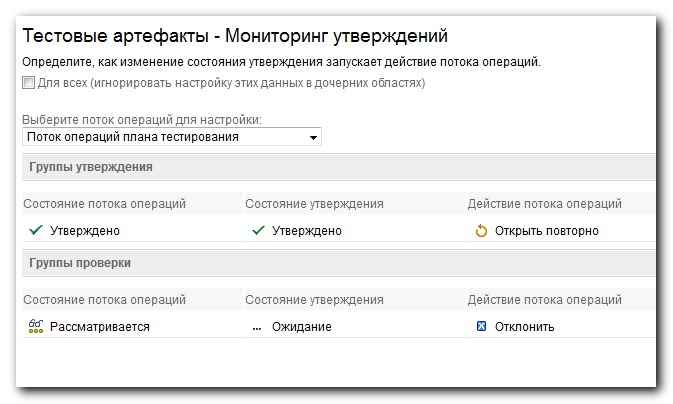Click the workflow selector dropdown arrow

[313, 138]
